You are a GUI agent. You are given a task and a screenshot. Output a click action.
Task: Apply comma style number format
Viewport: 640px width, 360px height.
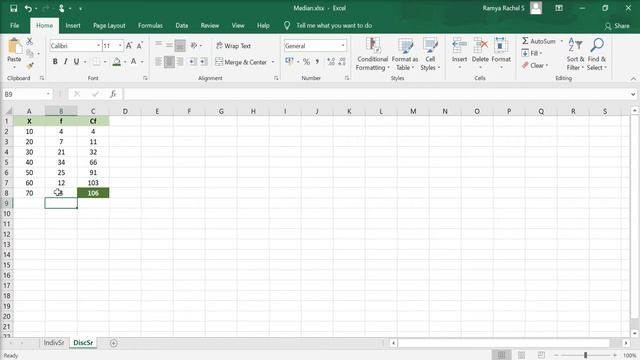pos(317,62)
